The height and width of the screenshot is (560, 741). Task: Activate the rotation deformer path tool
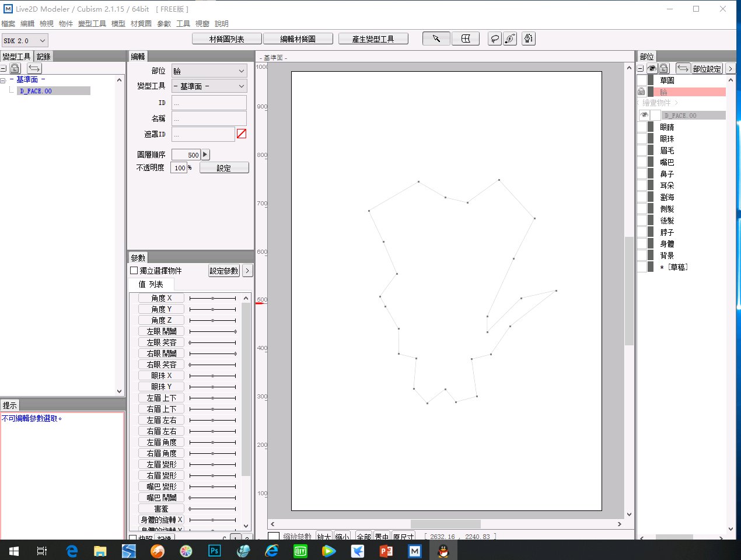click(510, 38)
